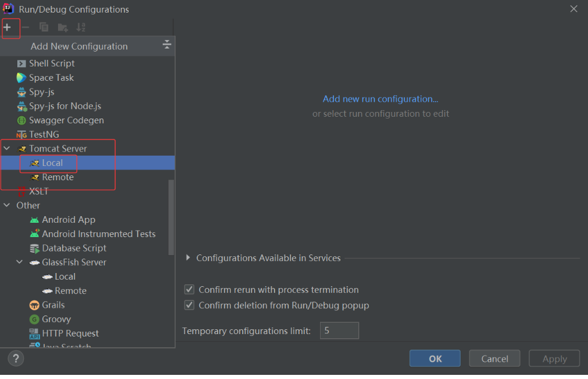Select the Grails row text
588x379 pixels.
pyautogui.click(x=53, y=305)
